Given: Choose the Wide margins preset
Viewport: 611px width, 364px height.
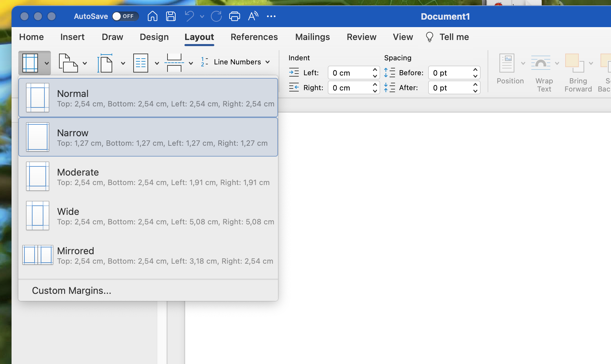Looking at the screenshot, I should 148,216.
